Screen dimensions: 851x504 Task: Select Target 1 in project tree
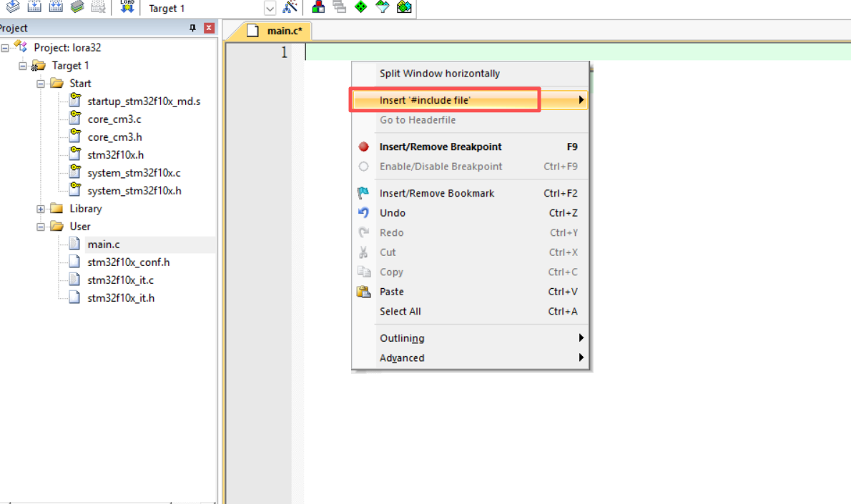(71, 66)
